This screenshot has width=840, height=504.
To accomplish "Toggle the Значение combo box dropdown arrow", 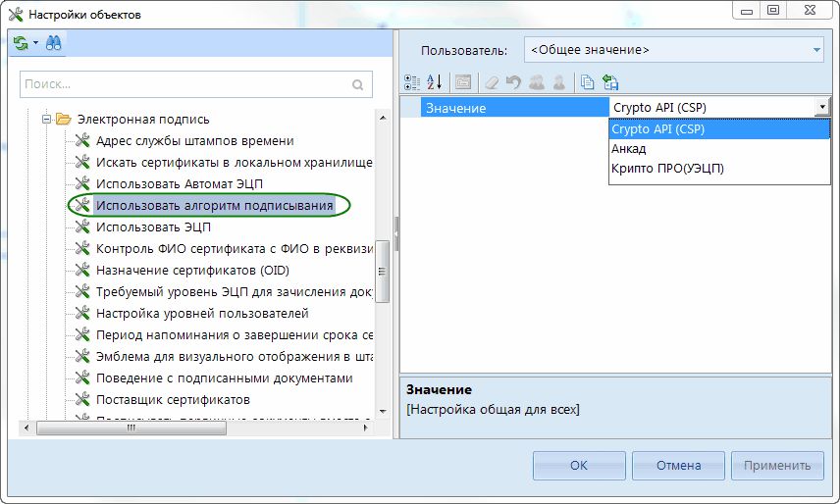I will (x=820, y=108).
